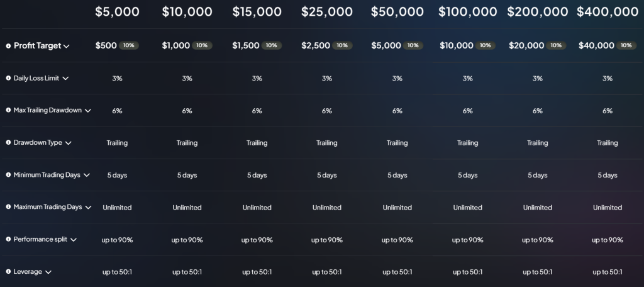This screenshot has height=287, width=644.
Task: Click info icon beside Drawdown Type
Action: [8, 143]
